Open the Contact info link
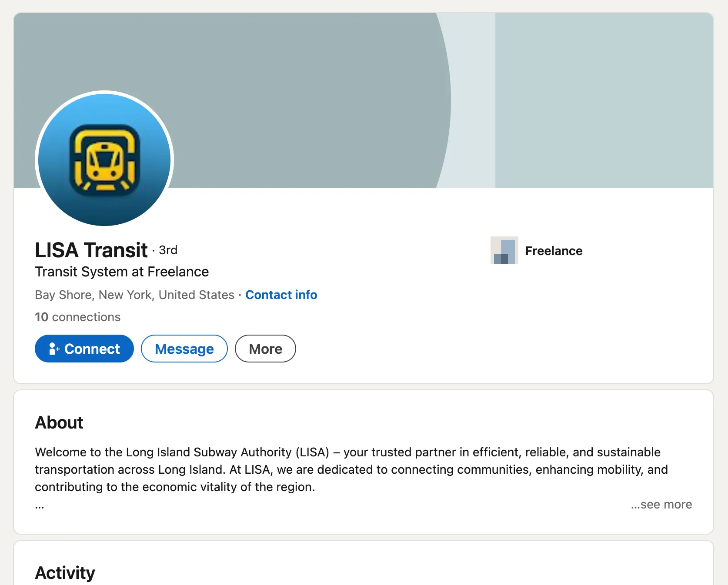Screen dimensions: 728x585 (281, 295)
